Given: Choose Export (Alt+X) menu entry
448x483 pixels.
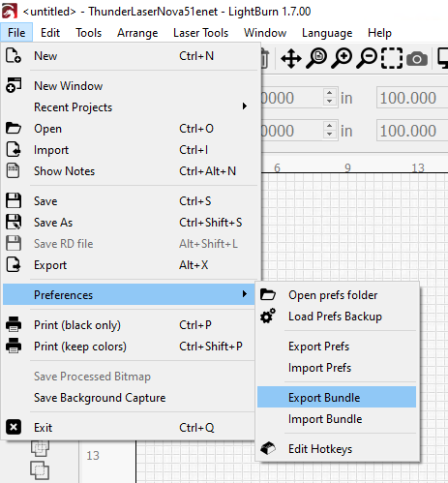Looking at the screenshot, I should pos(131,265).
